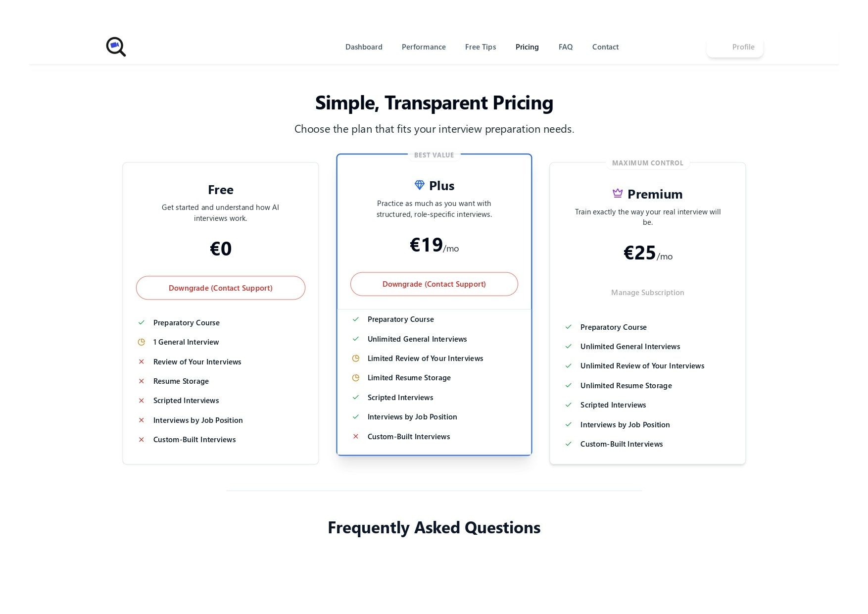Click the green checkmark beside Preparatory Course in Premium

coord(568,327)
